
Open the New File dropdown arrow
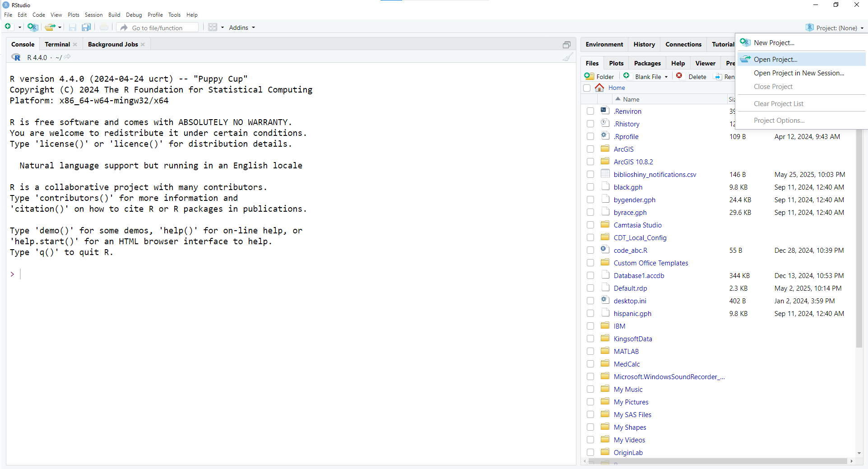click(19, 28)
